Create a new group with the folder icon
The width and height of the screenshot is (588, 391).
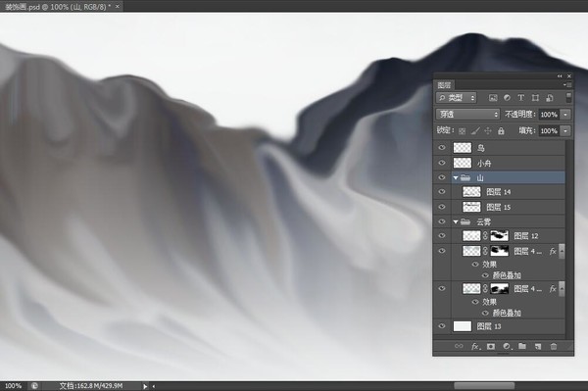click(x=522, y=346)
